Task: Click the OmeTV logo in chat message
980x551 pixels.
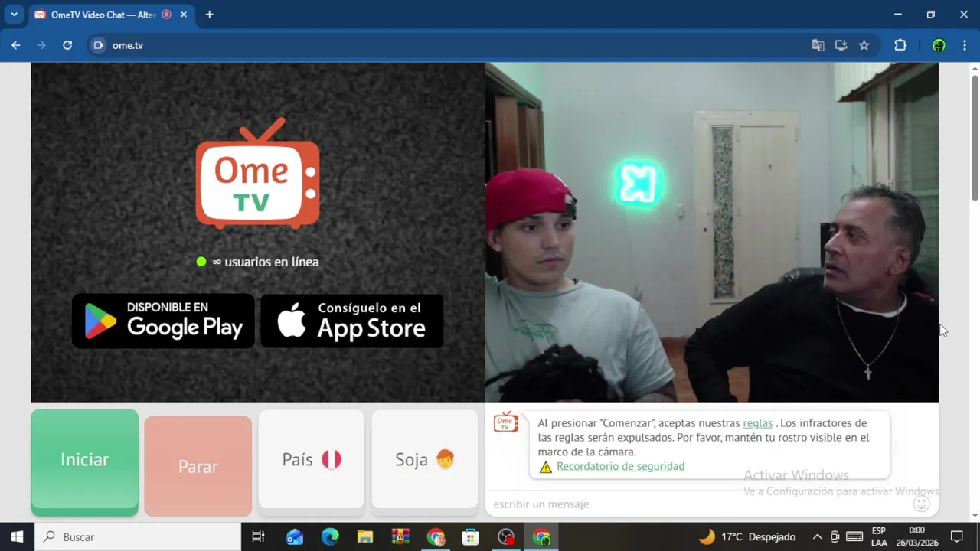Action: (506, 422)
